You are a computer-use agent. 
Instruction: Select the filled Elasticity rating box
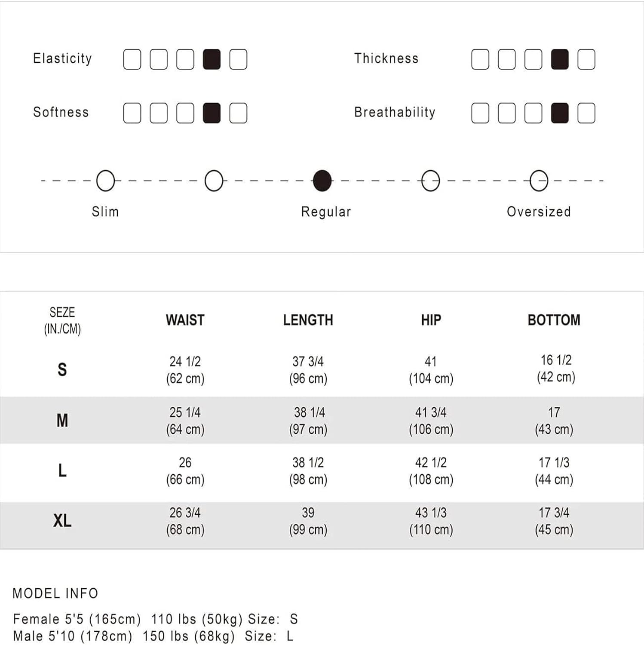point(212,59)
